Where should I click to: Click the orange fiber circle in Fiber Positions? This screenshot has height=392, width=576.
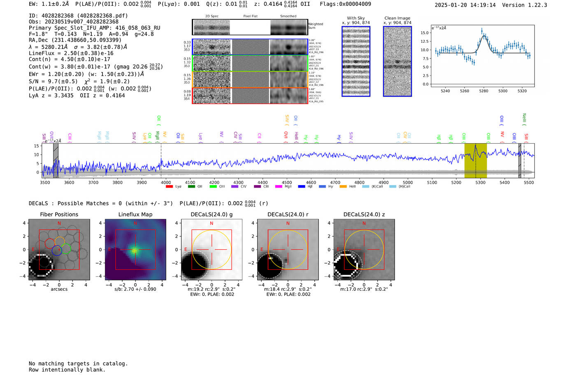click(x=59, y=241)
